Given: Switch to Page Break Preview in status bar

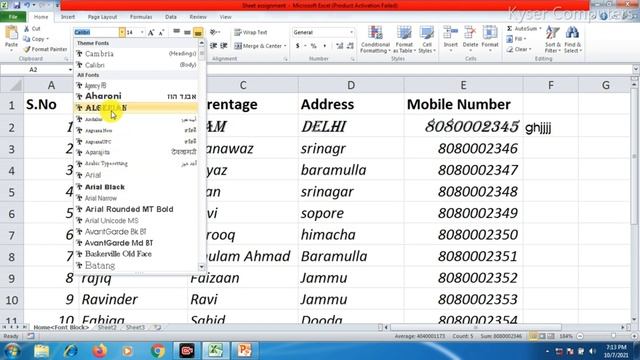Looking at the screenshot, I should coord(551,336).
